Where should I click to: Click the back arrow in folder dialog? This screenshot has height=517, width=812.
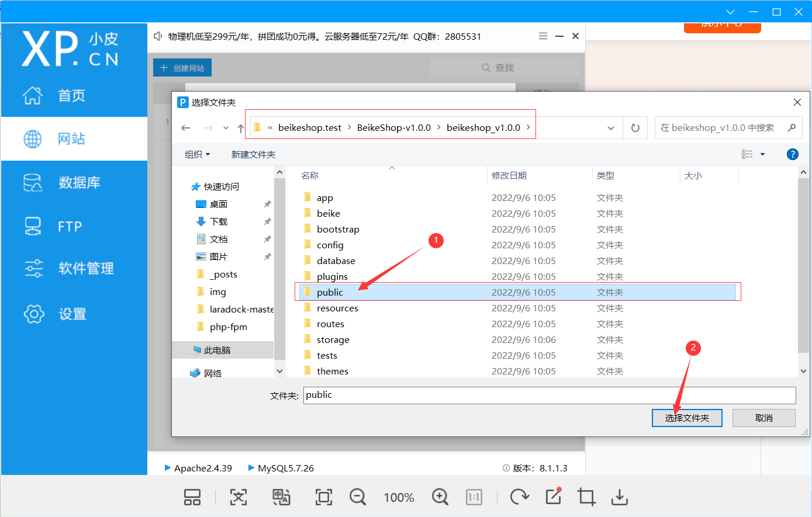186,128
